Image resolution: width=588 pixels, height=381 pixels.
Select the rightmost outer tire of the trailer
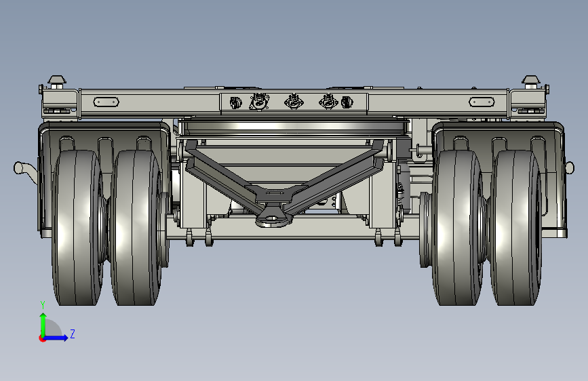[x=516, y=228]
